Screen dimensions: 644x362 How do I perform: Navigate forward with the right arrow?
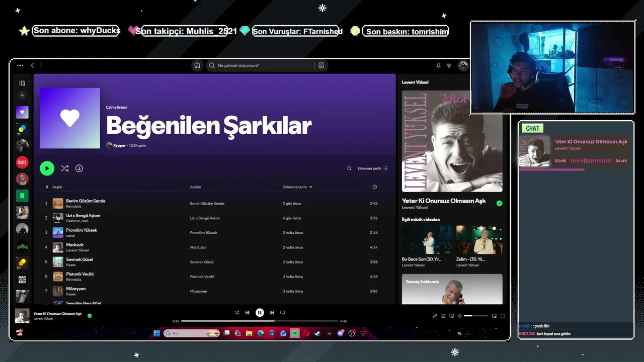coord(41,65)
